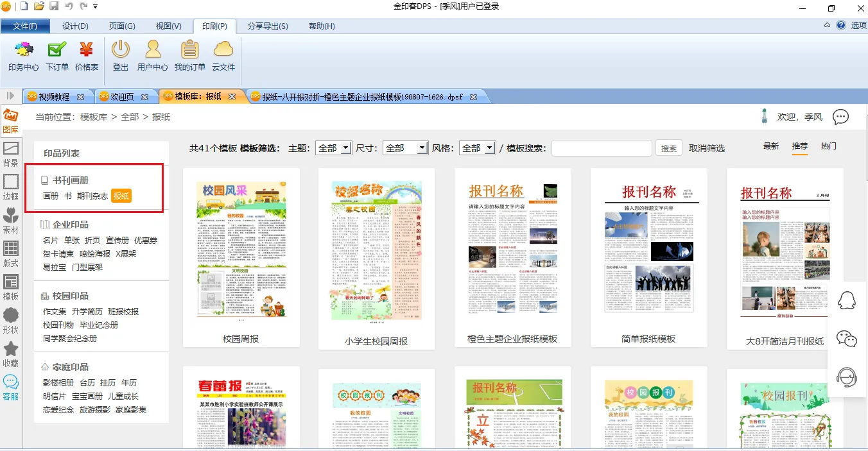Click the 搜索 button
868x451 pixels.
pyautogui.click(x=669, y=148)
